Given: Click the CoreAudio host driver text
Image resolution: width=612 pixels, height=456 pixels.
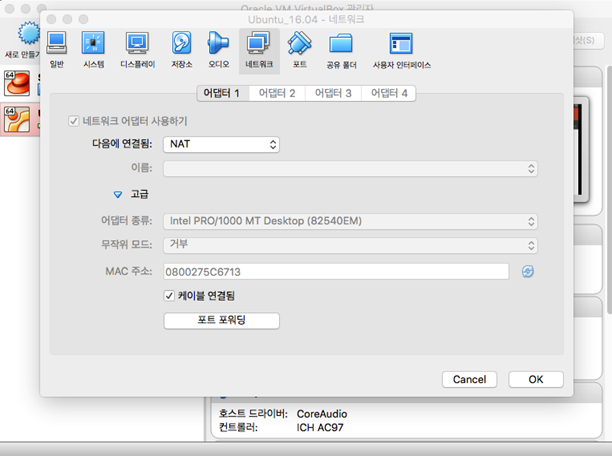Looking at the screenshot, I should pyautogui.click(x=322, y=414).
